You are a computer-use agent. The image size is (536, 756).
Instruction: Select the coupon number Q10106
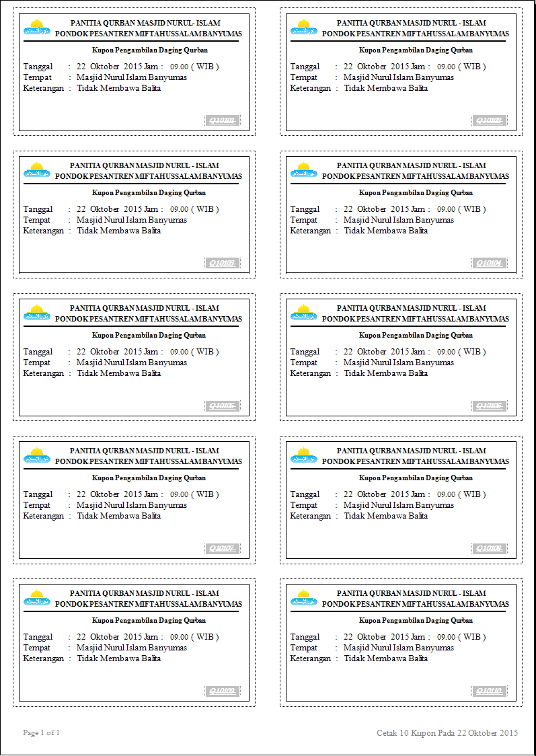489,406
